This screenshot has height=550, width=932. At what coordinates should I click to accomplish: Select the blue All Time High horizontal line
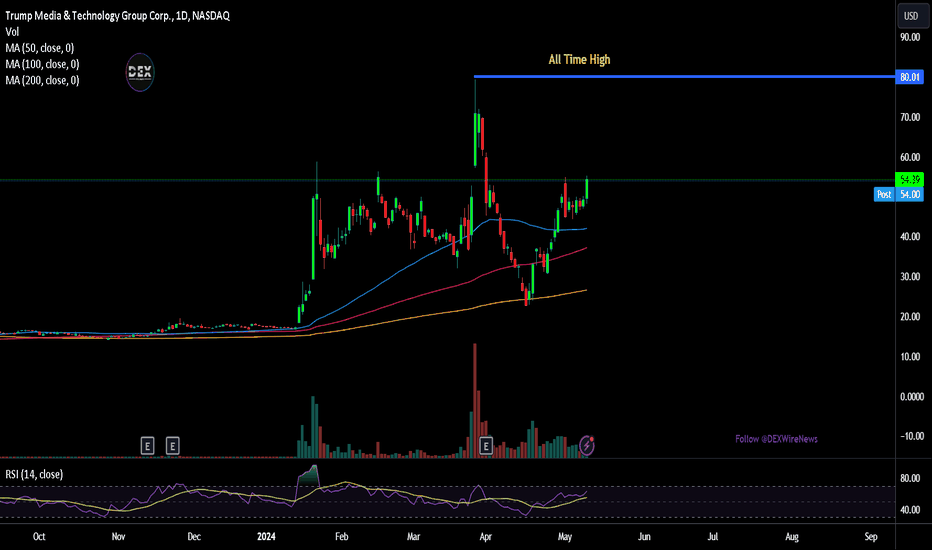[x=684, y=77]
